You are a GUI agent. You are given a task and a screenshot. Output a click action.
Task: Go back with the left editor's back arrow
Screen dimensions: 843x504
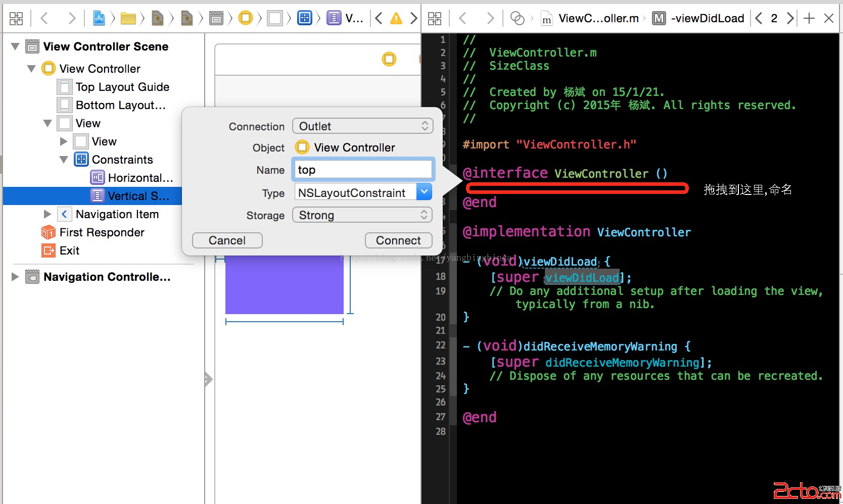44,19
